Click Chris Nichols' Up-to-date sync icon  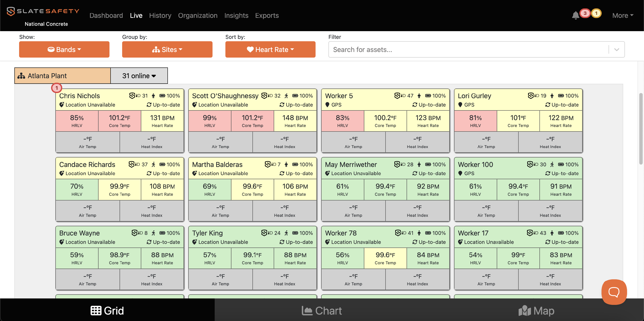click(149, 105)
